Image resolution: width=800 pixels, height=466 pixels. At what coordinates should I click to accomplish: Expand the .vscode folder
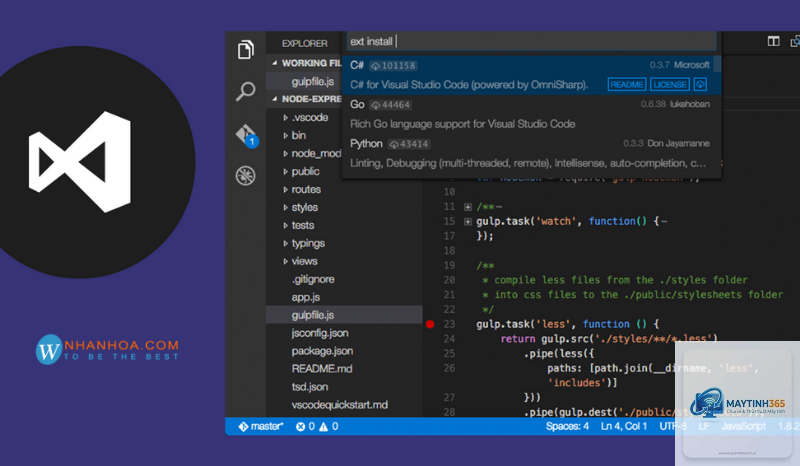[x=285, y=117]
